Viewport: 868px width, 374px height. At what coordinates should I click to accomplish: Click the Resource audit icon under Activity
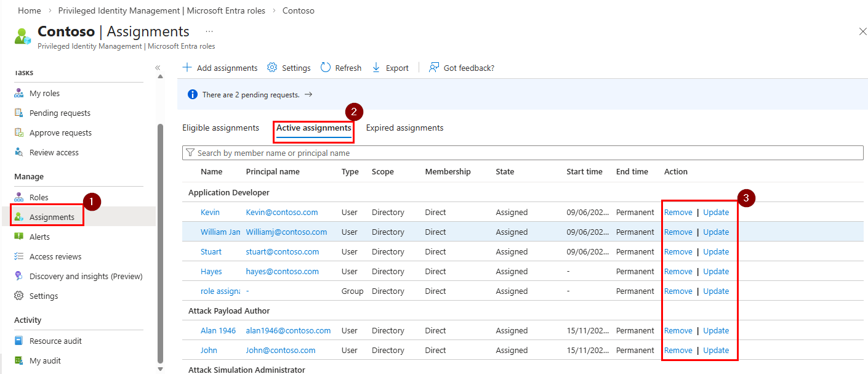[19, 340]
